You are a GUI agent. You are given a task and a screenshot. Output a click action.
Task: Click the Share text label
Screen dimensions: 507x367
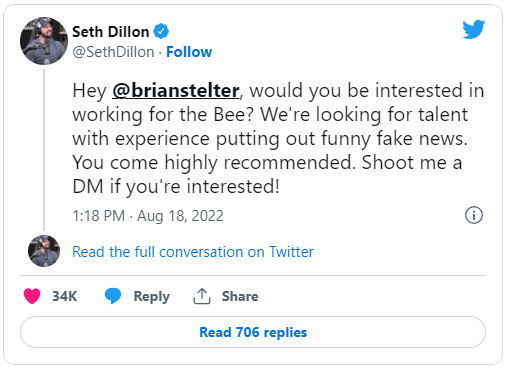click(240, 296)
